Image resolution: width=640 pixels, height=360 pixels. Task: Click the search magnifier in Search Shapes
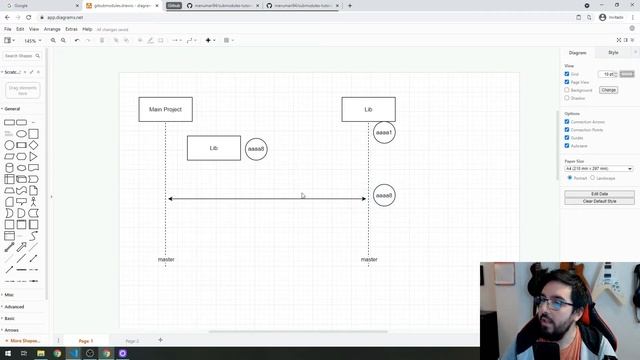tap(38, 56)
